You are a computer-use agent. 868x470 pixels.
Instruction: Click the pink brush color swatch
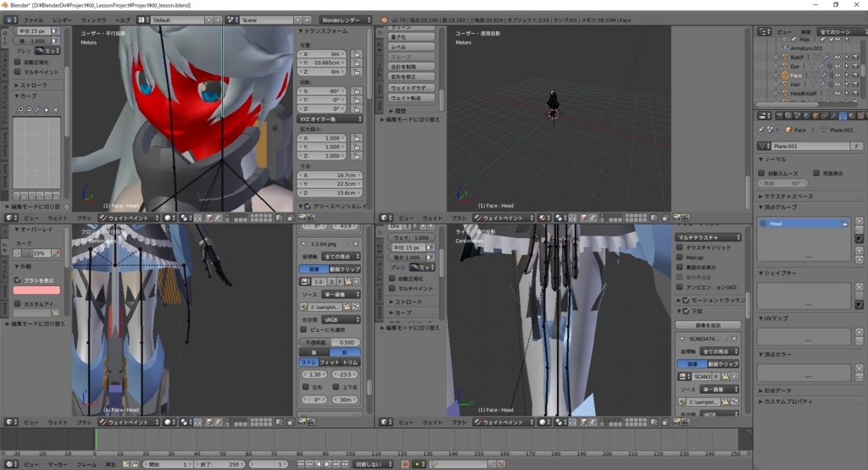tap(36, 290)
